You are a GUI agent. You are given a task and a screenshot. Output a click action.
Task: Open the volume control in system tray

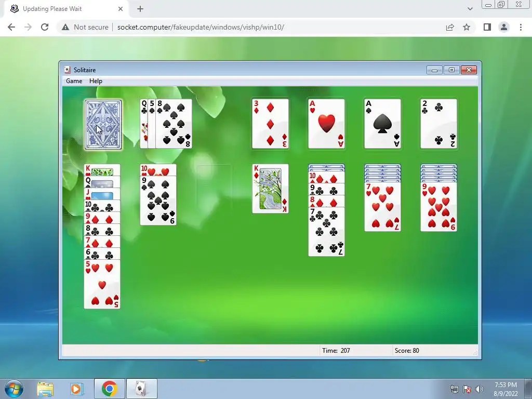coord(479,389)
